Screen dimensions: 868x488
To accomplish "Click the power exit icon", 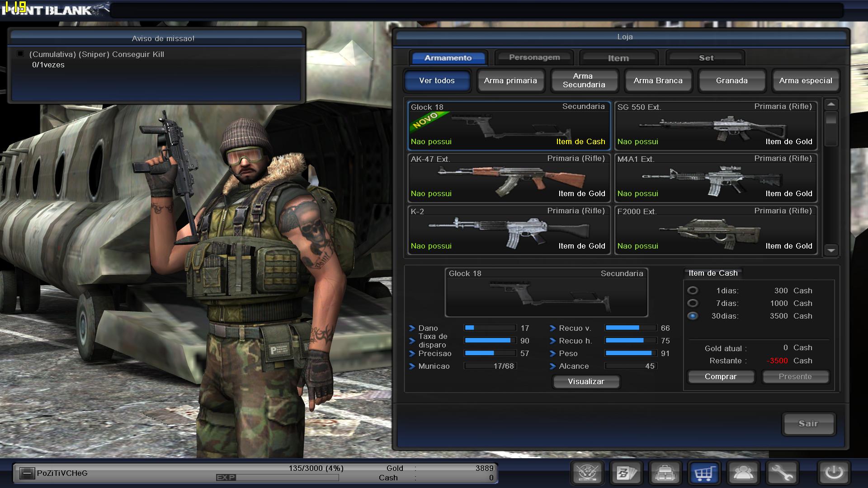I will 834,473.
